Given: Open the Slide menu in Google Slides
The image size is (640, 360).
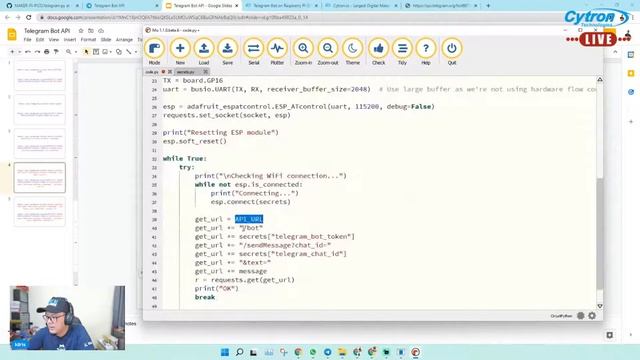Looking at the screenshot, I should [106, 40].
